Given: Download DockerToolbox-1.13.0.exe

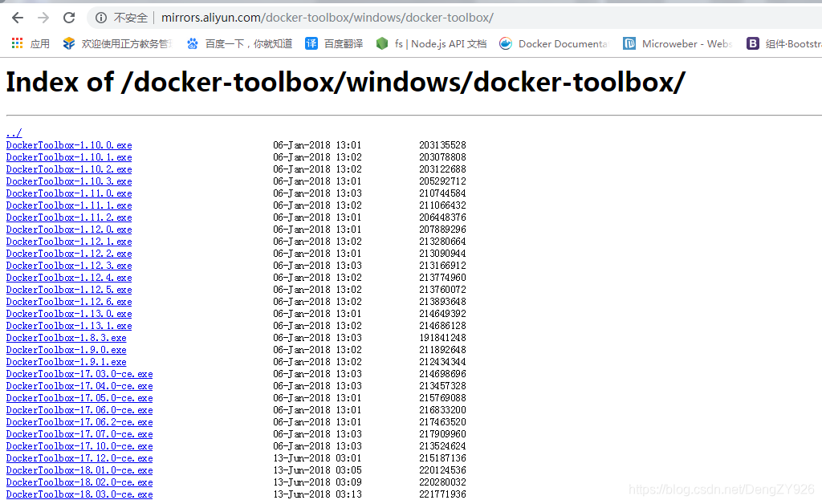Looking at the screenshot, I should (69, 314).
